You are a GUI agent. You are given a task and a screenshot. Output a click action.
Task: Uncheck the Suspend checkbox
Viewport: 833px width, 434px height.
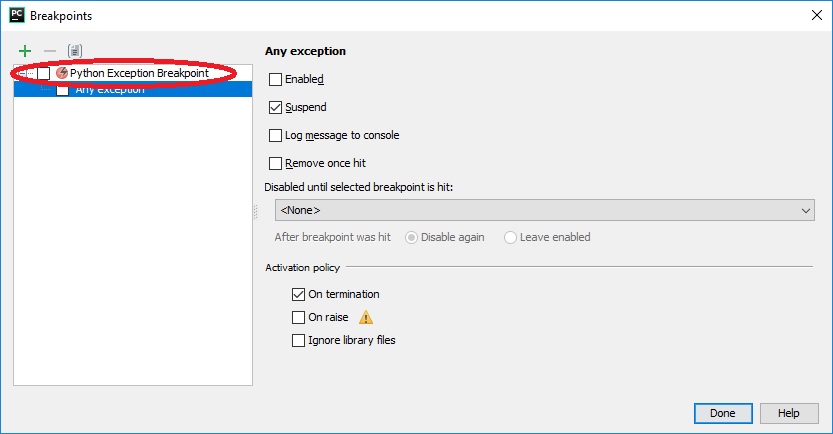(x=276, y=107)
